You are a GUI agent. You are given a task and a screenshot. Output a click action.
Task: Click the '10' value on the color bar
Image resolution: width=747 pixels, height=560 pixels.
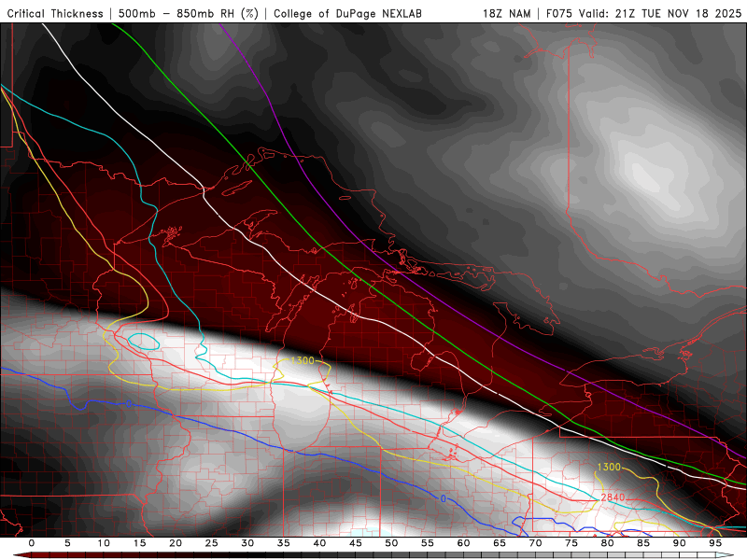[x=104, y=543]
